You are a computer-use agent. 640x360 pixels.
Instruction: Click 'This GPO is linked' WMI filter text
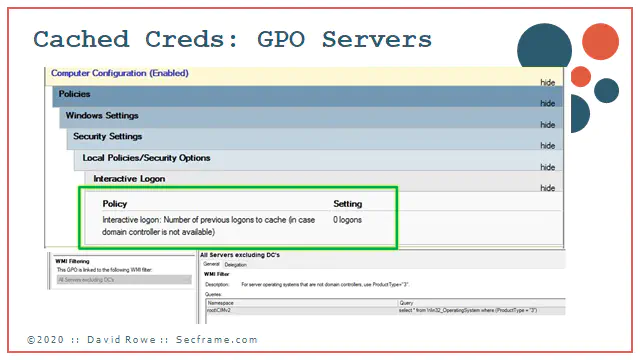click(104, 270)
